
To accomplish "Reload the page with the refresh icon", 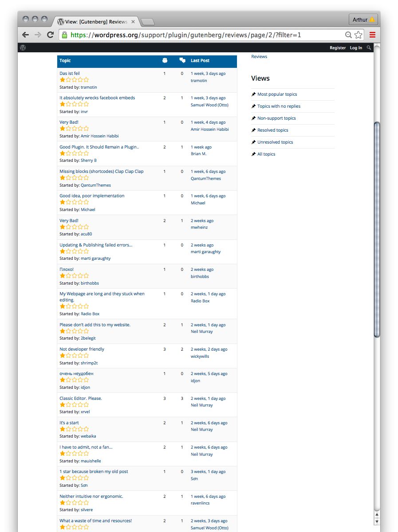I will (50, 35).
